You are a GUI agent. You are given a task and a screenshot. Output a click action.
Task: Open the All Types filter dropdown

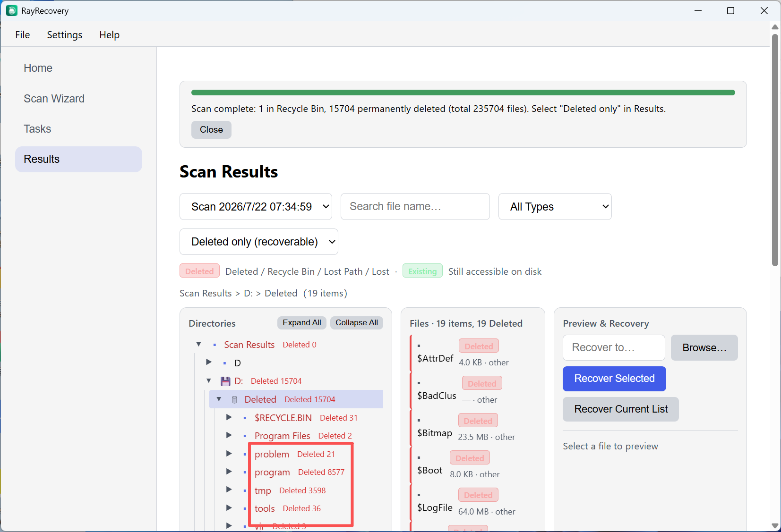tap(555, 207)
